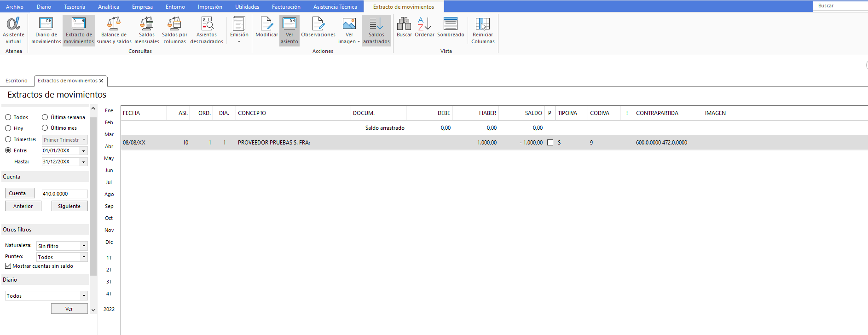Viewport: 868px width, 335px height.
Task: Open the Facturación tab
Action: point(286,7)
